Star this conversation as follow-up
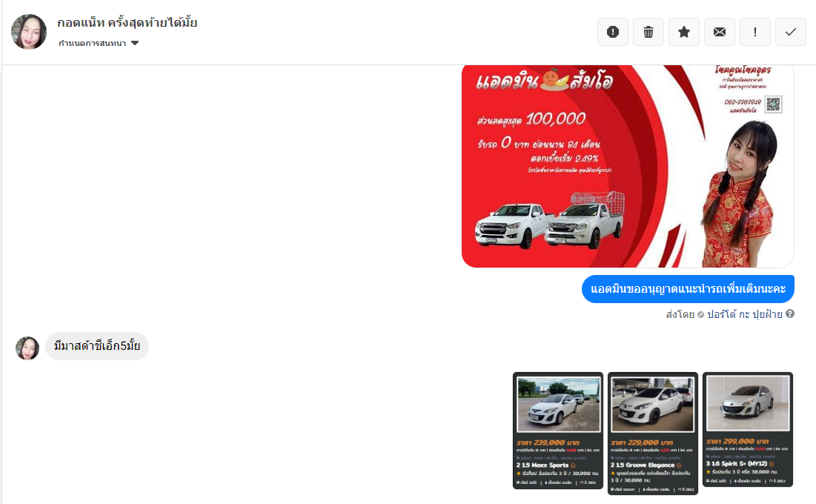 click(x=684, y=32)
